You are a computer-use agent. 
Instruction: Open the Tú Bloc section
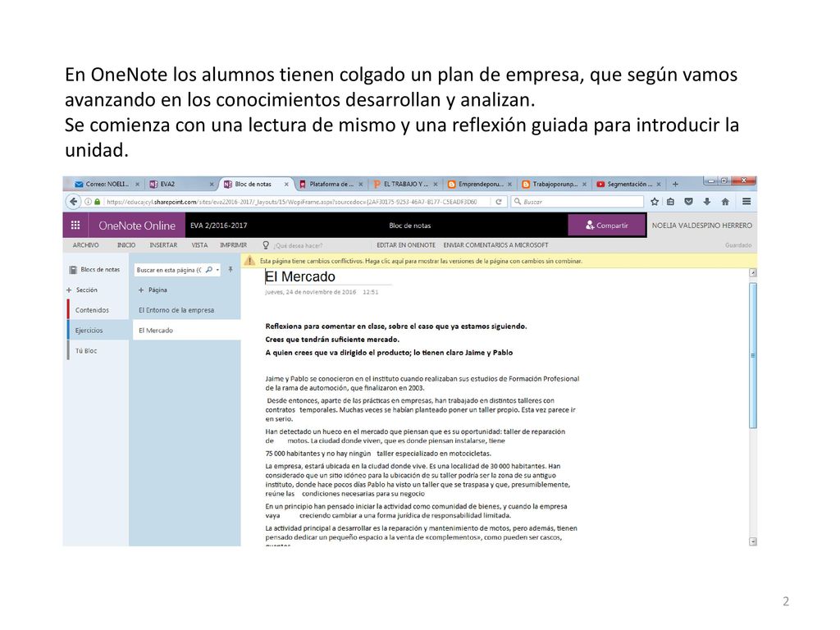point(98,351)
